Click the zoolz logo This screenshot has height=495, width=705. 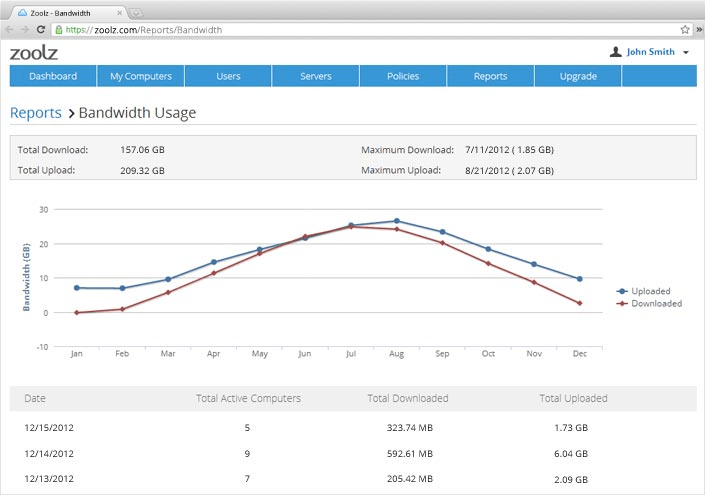[34, 53]
